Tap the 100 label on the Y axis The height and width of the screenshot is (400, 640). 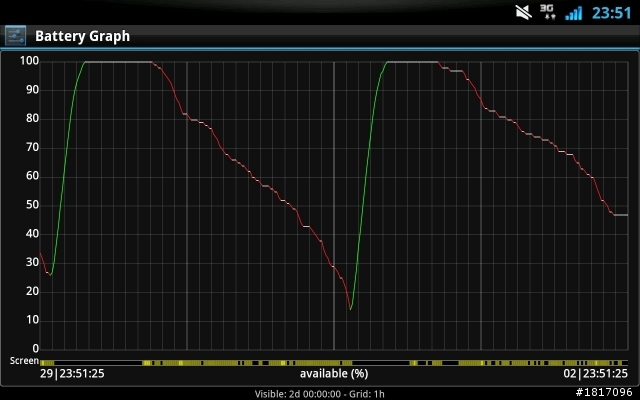[29, 61]
